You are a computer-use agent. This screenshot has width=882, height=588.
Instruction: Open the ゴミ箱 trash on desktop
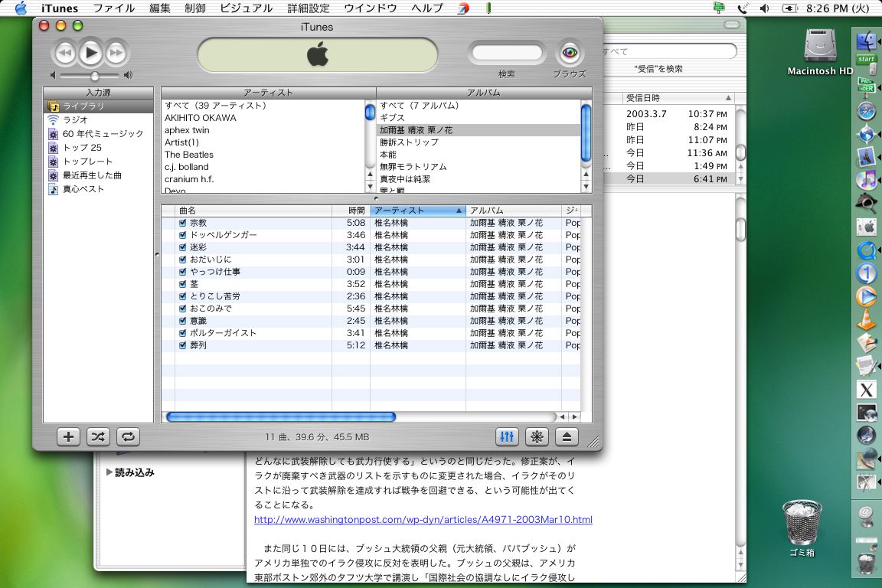click(x=802, y=528)
